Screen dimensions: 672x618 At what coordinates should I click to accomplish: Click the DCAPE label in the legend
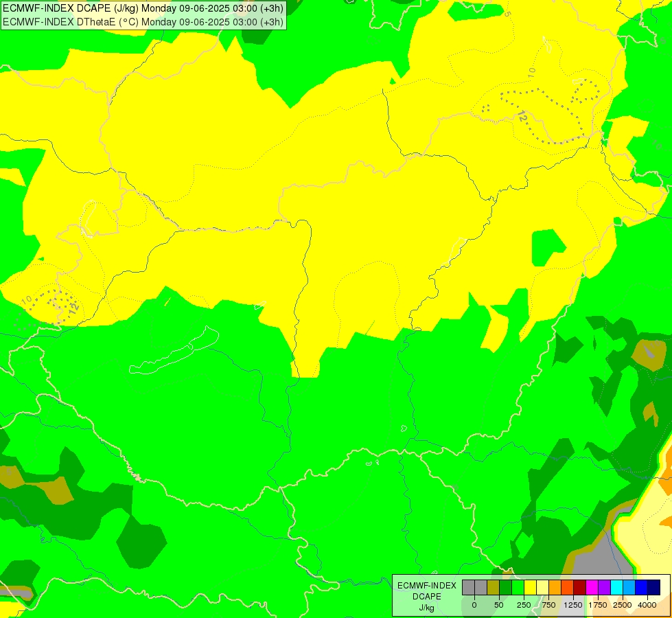point(427,597)
